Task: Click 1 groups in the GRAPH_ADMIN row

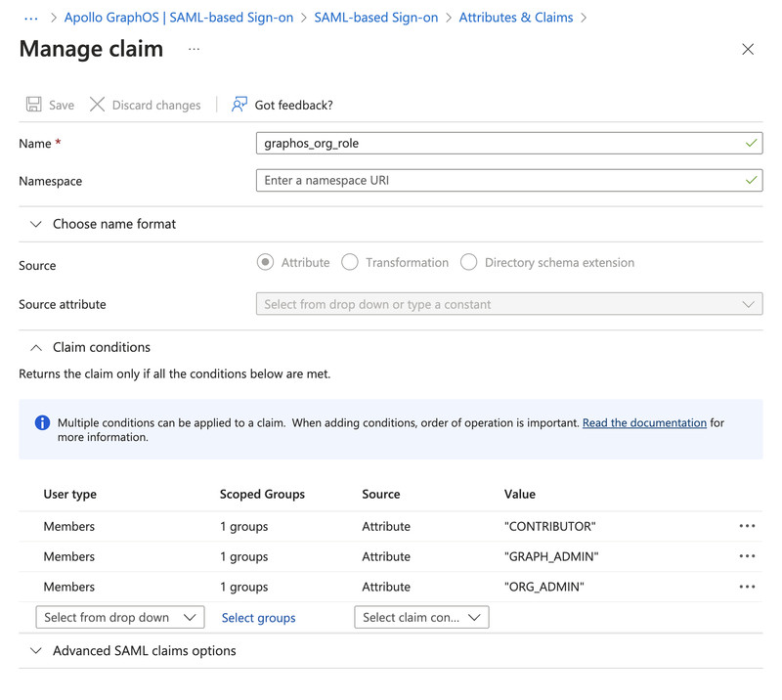Action: tap(243, 556)
